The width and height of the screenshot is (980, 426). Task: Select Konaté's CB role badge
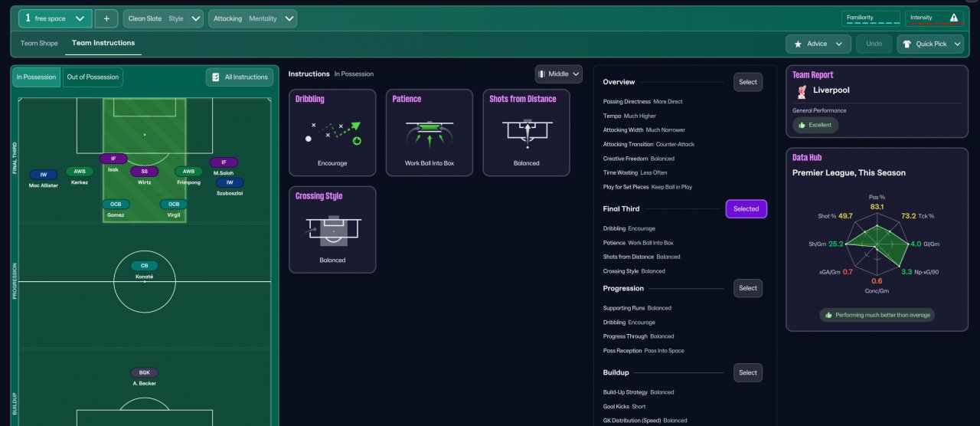[144, 266]
